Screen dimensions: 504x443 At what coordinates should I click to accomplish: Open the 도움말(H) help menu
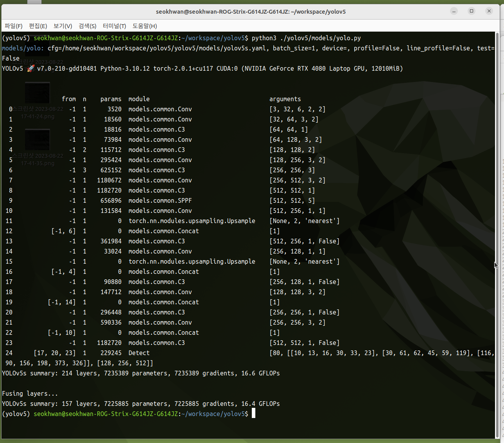point(145,26)
